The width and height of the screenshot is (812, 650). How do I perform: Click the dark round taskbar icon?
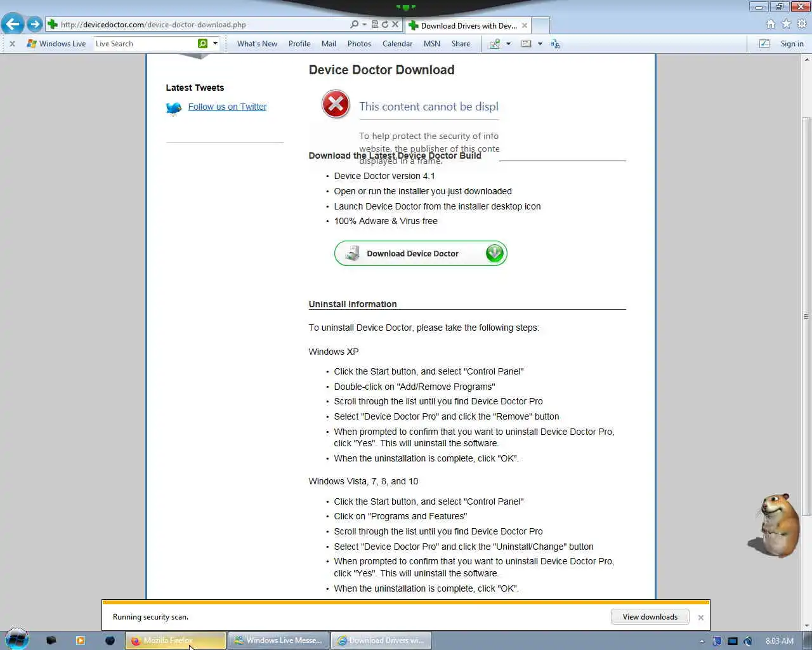pos(110,640)
